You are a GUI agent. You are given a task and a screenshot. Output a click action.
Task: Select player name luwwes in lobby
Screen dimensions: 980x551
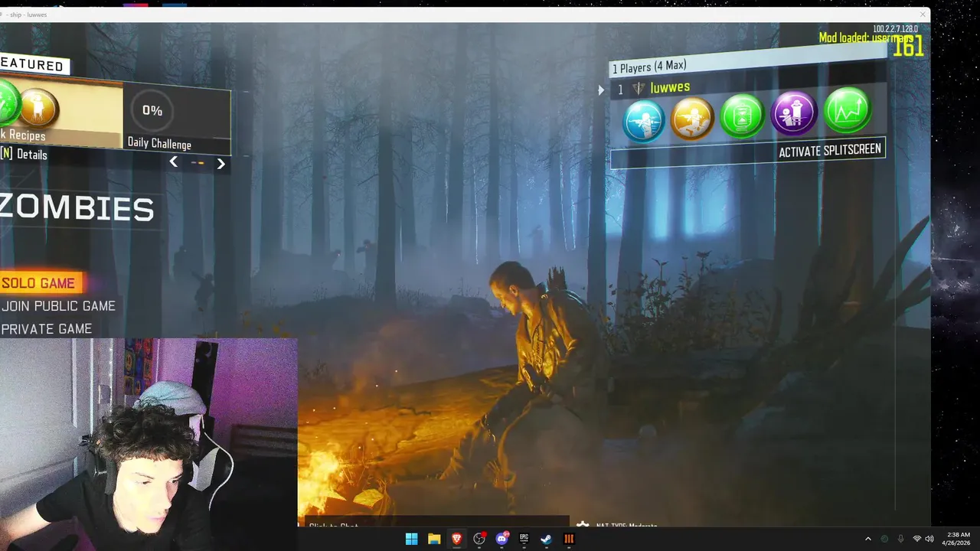670,87
